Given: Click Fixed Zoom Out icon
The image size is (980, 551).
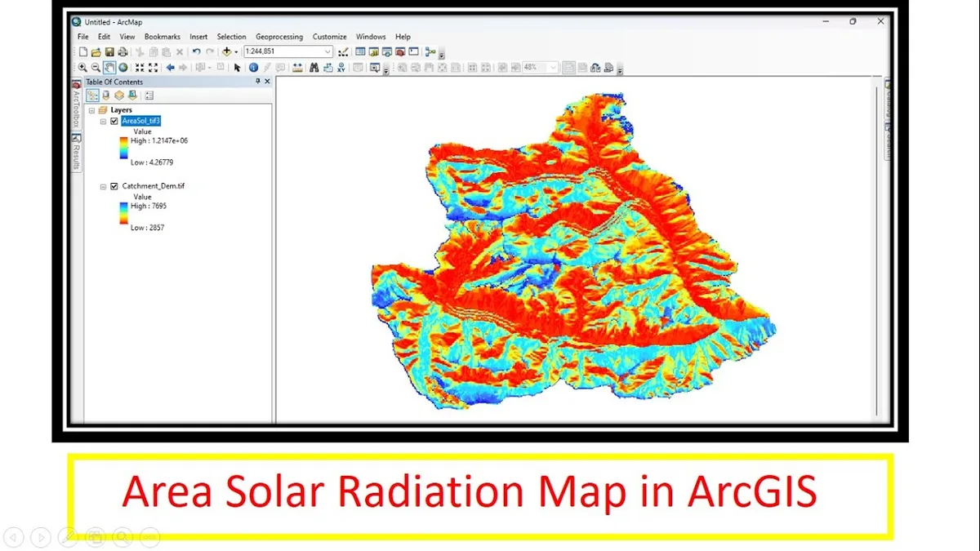Looking at the screenshot, I should (x=154, y=67).
